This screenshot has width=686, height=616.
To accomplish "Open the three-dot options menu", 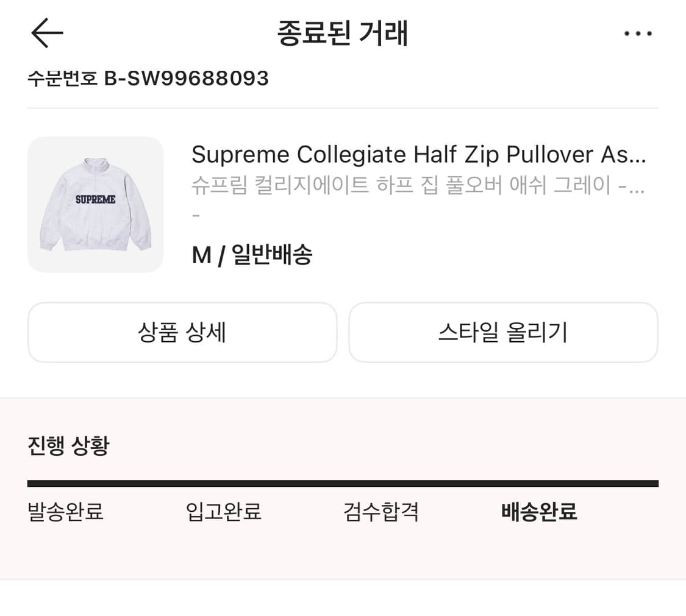I will point(638,34).
